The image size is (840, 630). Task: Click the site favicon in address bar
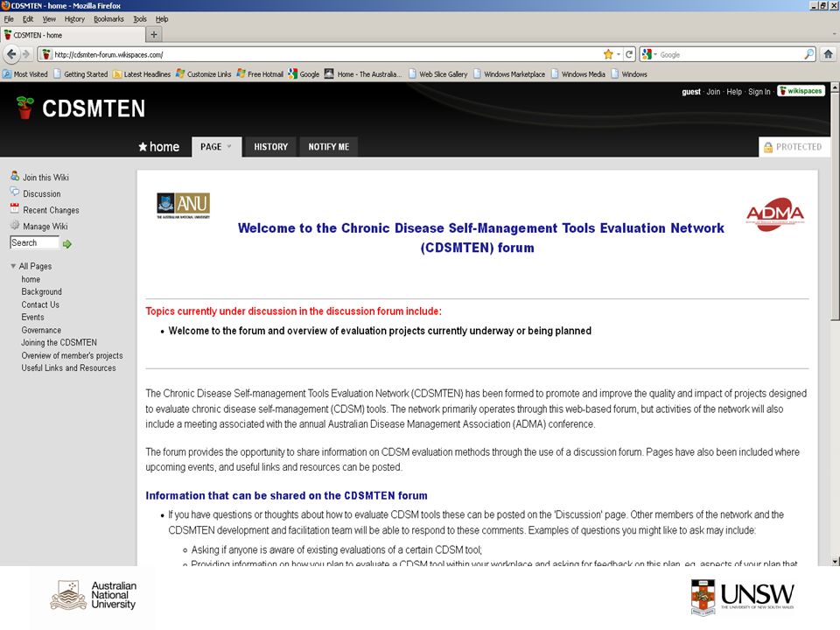pos(46,54)
